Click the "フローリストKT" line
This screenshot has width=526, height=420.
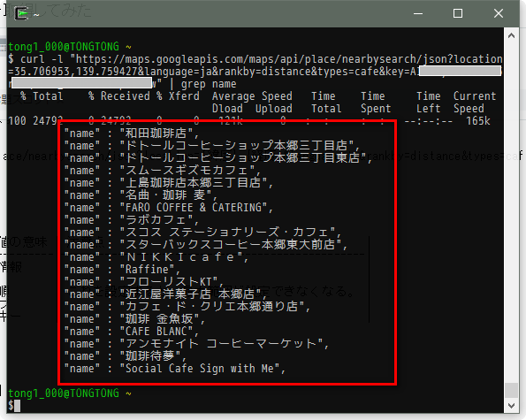click(144, 282)
